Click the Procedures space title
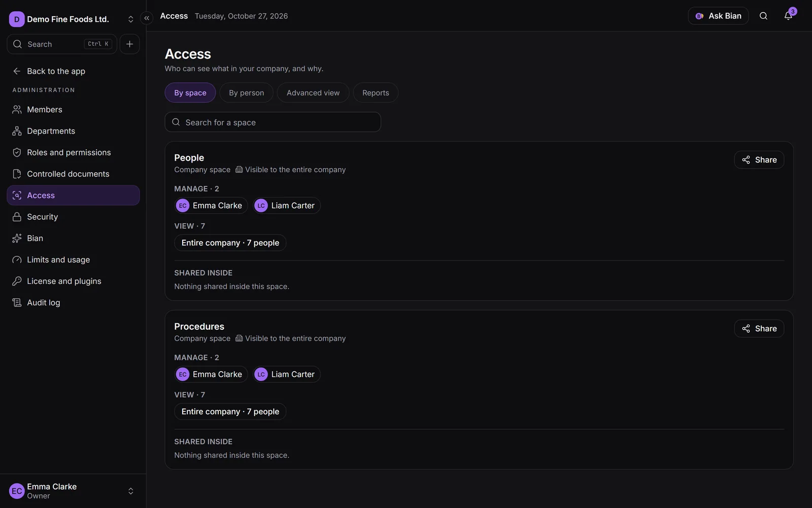Viewport: 812px width, 508px height. 199,327
